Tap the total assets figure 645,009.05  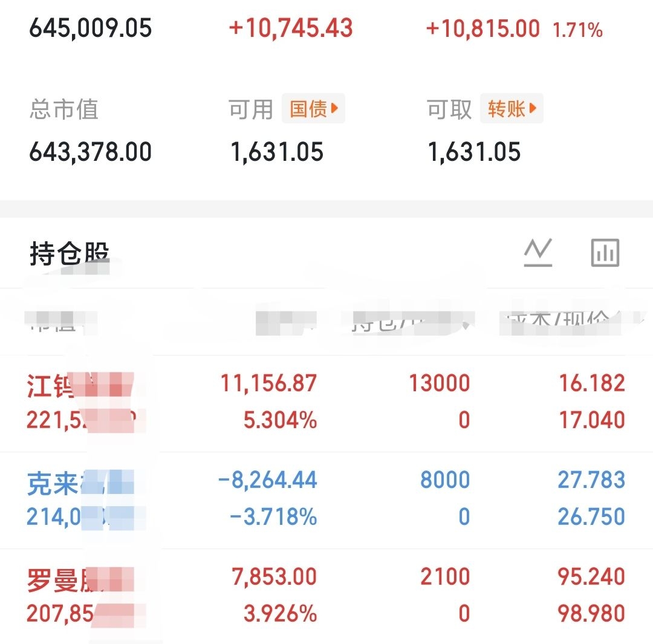click(91, 28)
